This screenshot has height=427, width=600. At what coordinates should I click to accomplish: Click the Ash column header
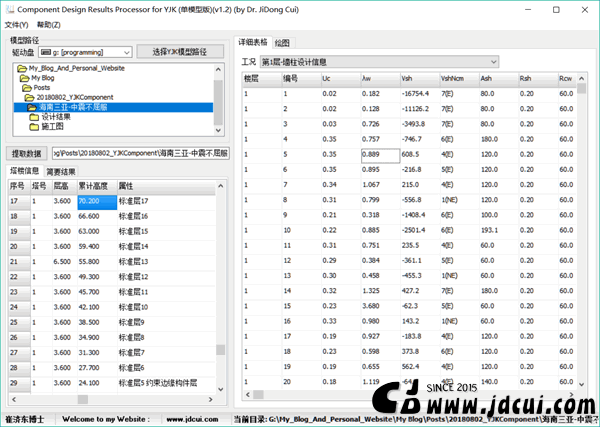coord(499,78)
